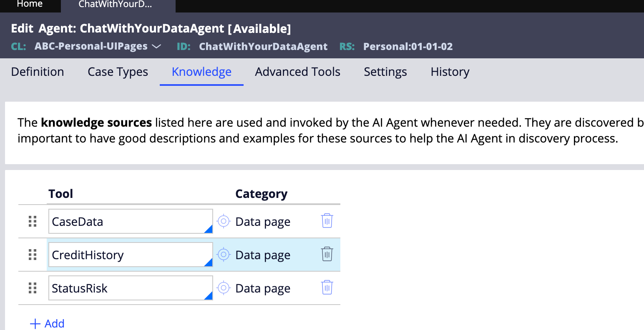This screenshot has height=330, width=644.
Task: Click into the CreditHistory tool field
Action: tap(125, 255)
